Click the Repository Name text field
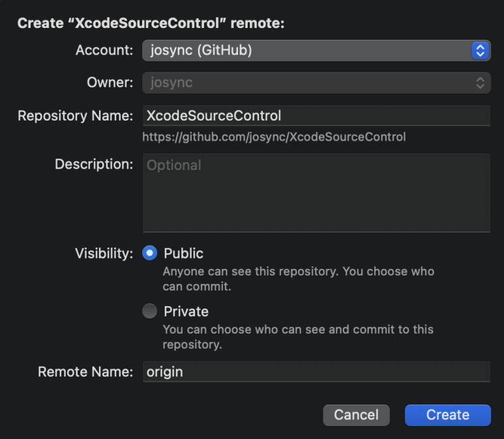Image resolution: width=504 pixels, height=439 pixels. 316,115
